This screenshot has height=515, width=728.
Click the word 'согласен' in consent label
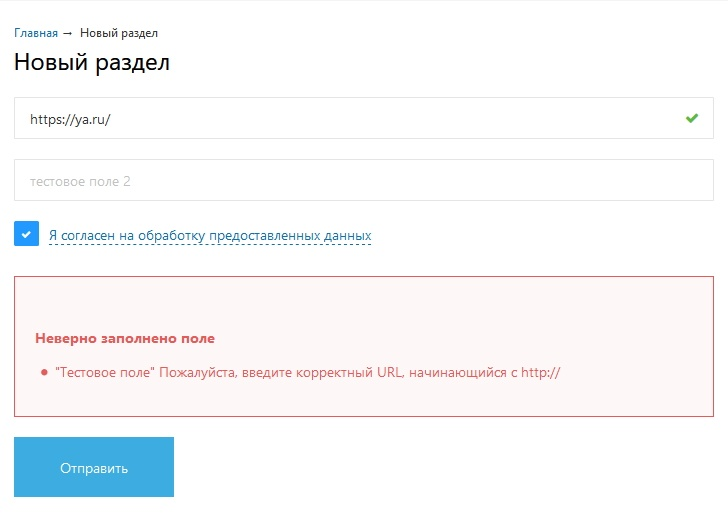pyautogui.click(x=89, y=236)
